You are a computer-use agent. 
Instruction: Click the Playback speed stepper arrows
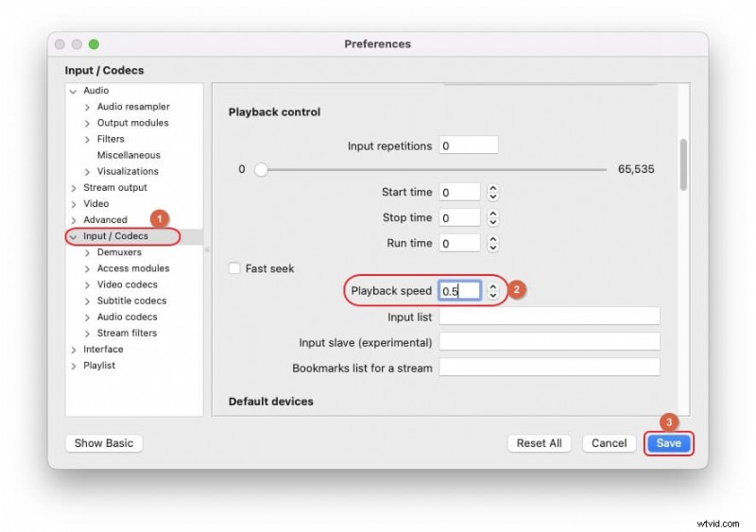point(492,291)
